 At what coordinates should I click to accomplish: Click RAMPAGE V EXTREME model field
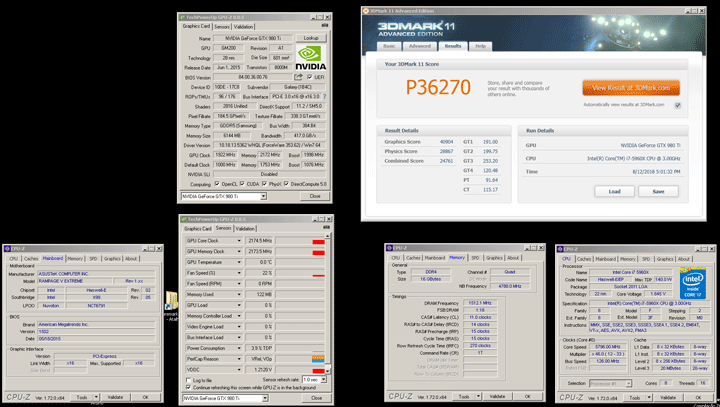coord(74,281)
